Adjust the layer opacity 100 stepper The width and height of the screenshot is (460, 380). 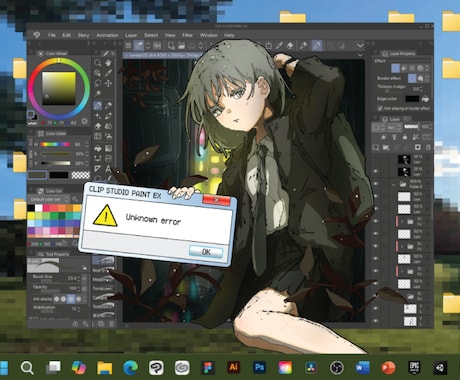(431, 127)
